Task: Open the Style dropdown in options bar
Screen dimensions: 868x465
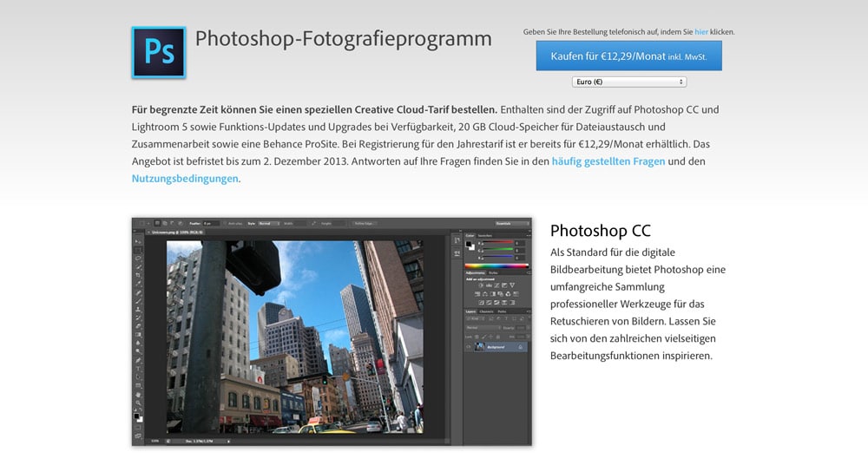Action: (268, 224)
